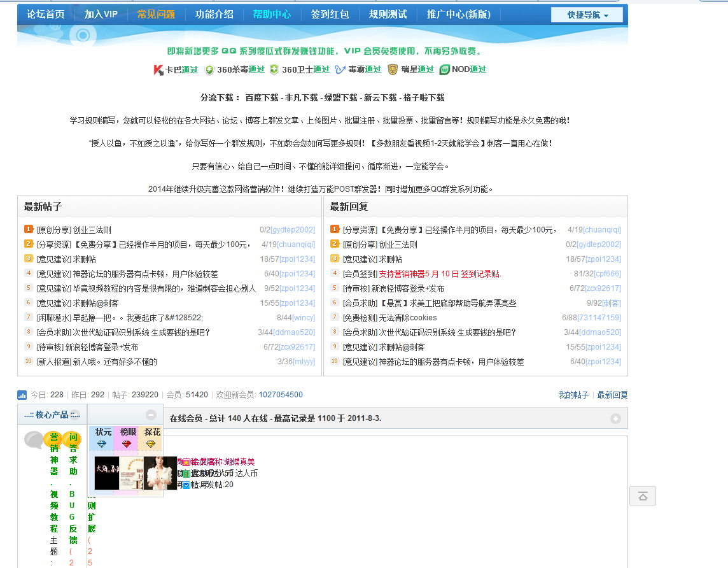Click the 榜眼 red diamond rank icon
Screen dimensions: 728x568
(126, 443)
